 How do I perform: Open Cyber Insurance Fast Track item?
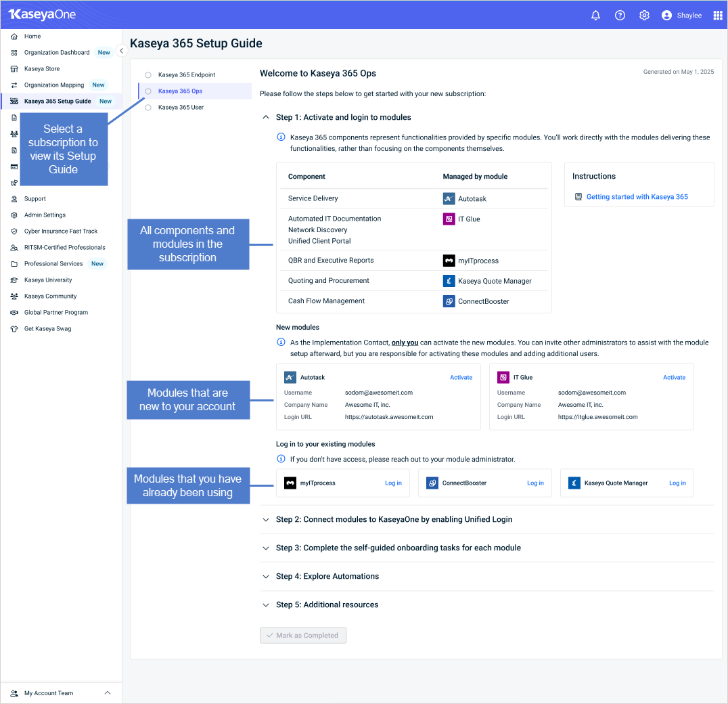(x=62, y=232)
